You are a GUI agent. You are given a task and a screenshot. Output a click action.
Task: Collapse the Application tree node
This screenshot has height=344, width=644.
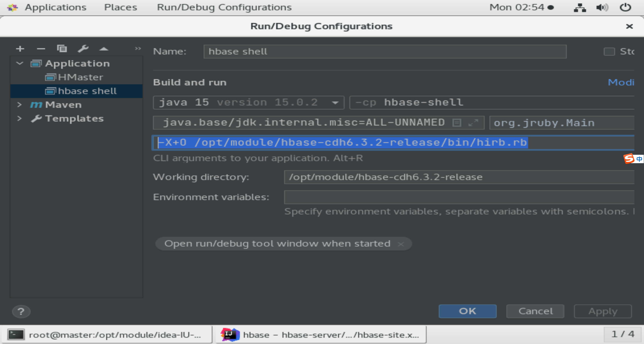pyautogui.click(x=19, y=63)
